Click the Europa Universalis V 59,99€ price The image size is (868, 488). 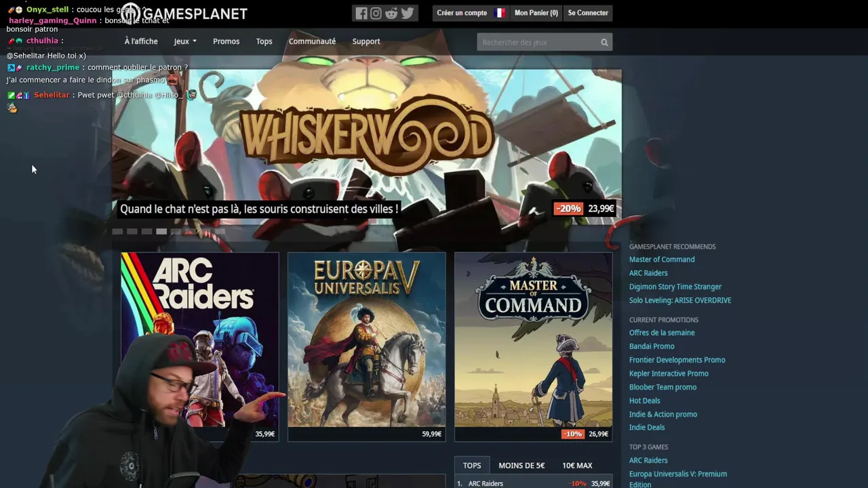[x=432, y=434]
